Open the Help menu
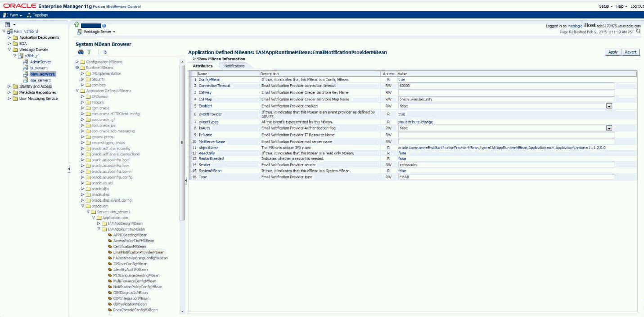The image size is (644, 317). click(x=621, y=6)
